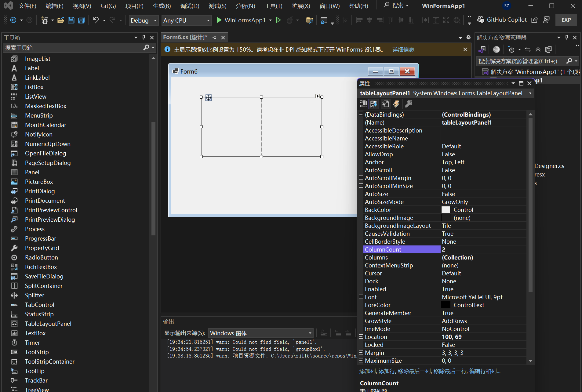Expand the Font property node
The height and width of the screenshot is (392, 582).
coord(361,297)
